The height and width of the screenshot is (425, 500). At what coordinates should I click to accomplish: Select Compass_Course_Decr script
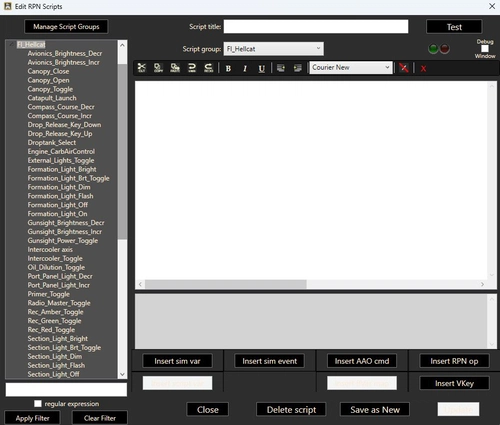coord(61,107)
